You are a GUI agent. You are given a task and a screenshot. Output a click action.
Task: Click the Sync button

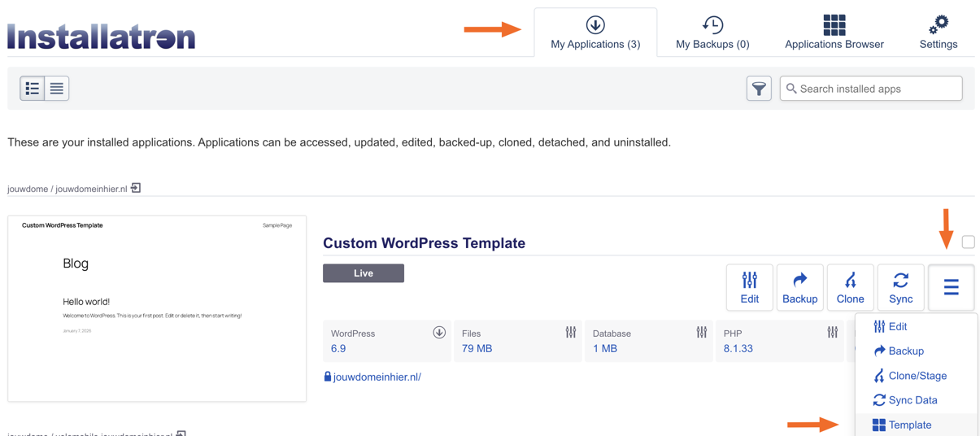(900, 287)
